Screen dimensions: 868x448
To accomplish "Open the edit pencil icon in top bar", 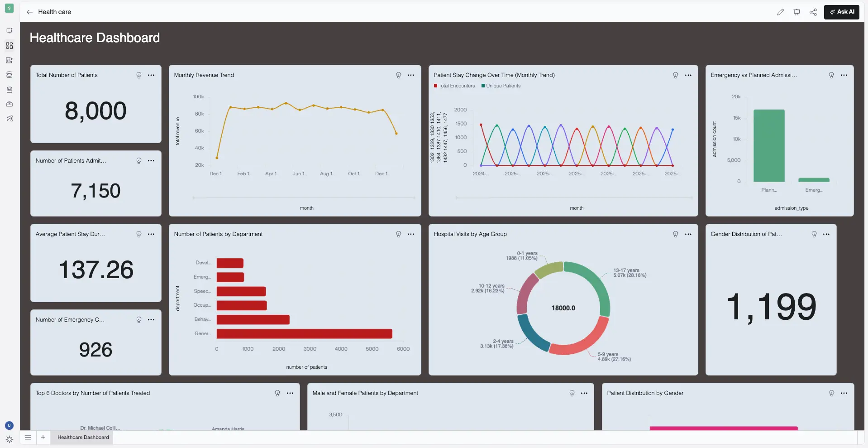I will tap(780, 12).
